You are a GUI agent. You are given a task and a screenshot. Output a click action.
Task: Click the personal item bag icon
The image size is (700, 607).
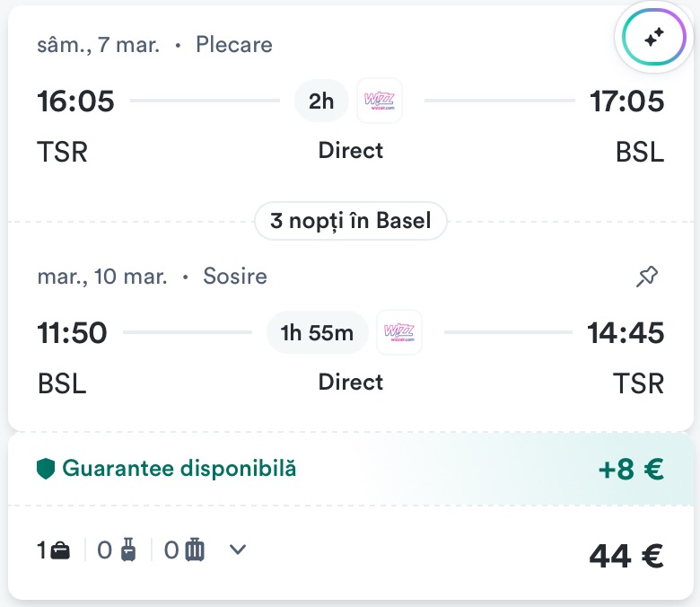click(60, 550)
